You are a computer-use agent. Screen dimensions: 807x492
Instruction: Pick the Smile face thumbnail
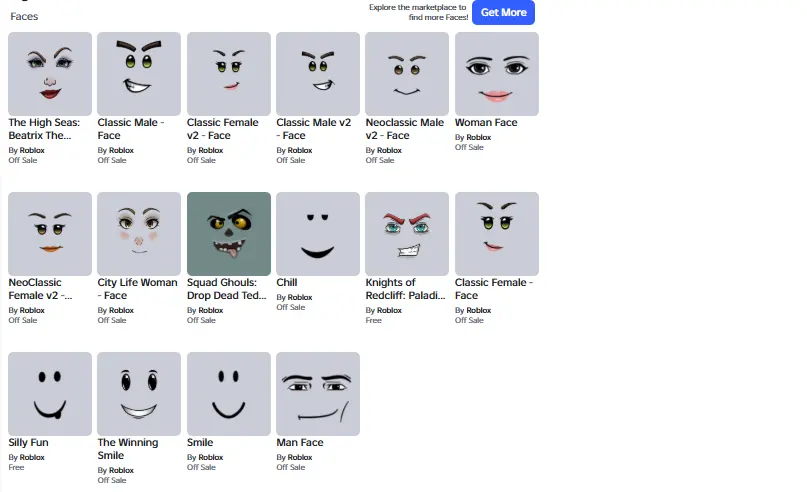pos(229,394)
